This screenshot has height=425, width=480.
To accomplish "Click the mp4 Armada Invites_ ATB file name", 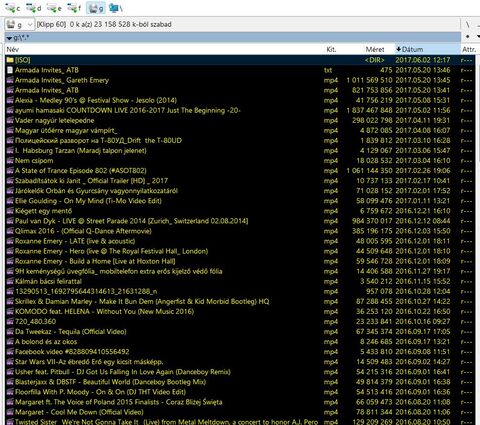I will click(x=47, y=90).
